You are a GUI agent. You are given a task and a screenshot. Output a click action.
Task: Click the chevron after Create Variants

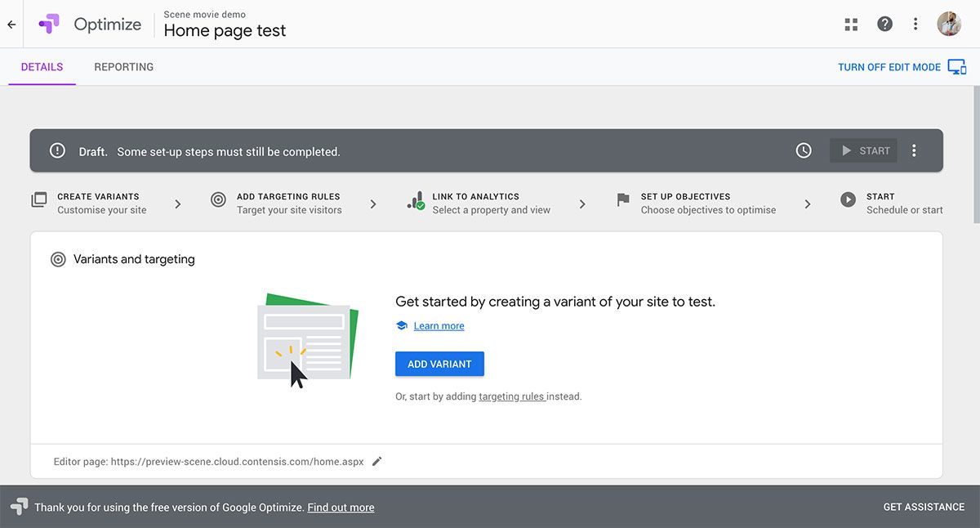[x=178, y=204]
